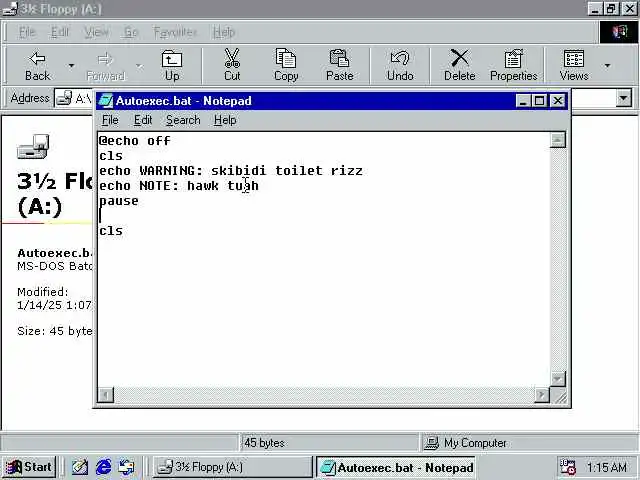Copy the selected file

tap(286, 66)
